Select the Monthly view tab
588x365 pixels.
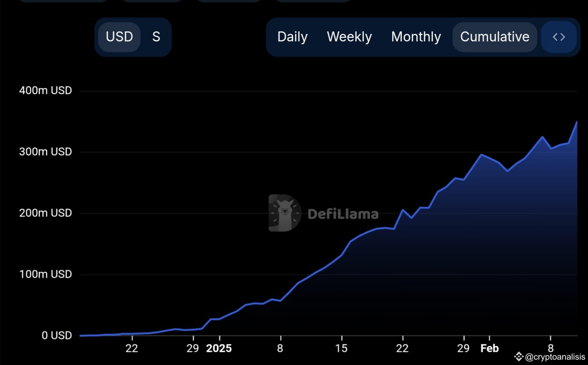[x=416, y=37]
